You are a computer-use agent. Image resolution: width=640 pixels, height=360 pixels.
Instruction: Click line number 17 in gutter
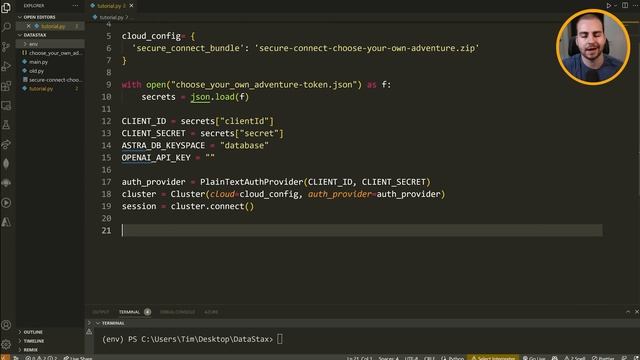pos(106,182)
